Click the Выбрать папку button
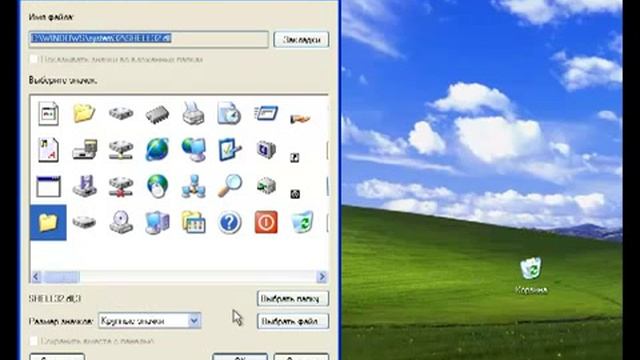Viewport: 640px width, 360px height. (x=293, y=298)
